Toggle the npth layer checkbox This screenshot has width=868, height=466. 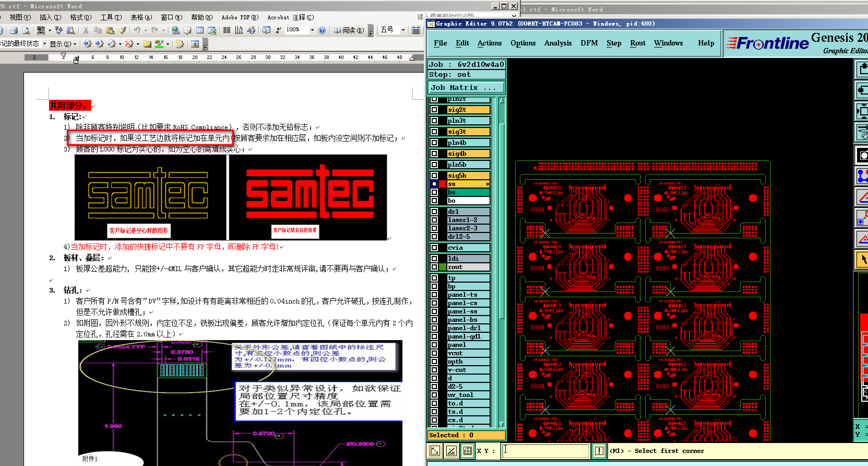click(x=434, y=362)
